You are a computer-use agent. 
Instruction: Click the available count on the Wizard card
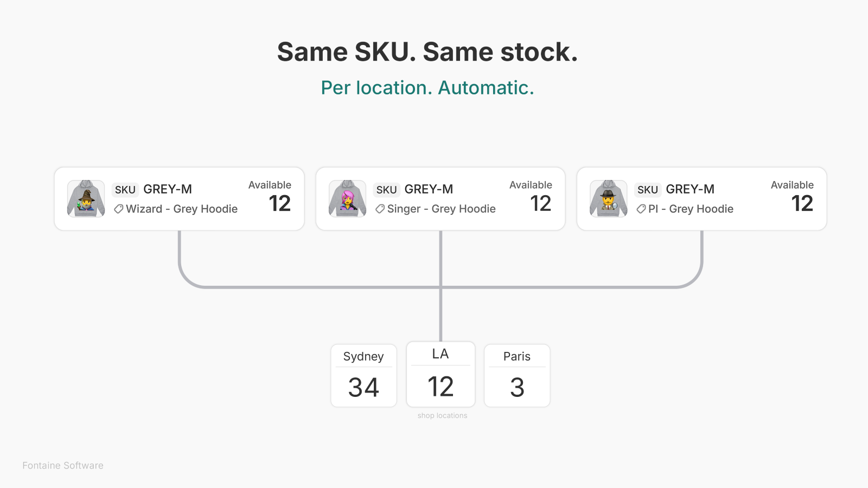point(280,203)
